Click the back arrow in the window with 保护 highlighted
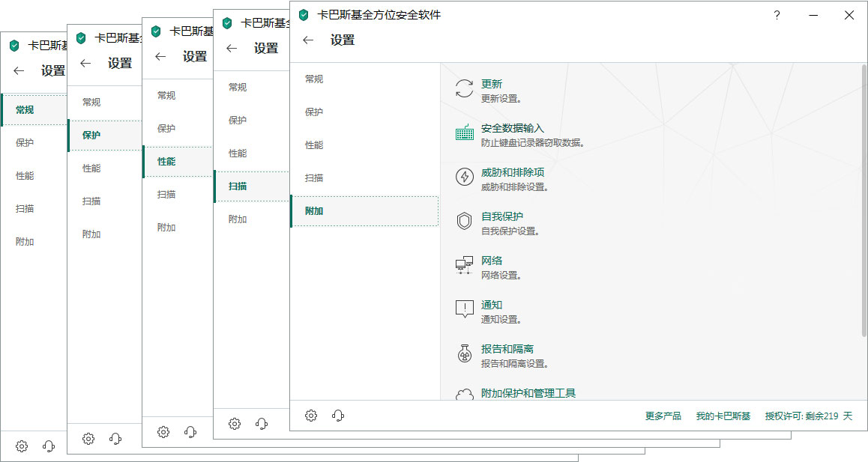The height and width of the screenshot is (462, 868). point(85,63)
